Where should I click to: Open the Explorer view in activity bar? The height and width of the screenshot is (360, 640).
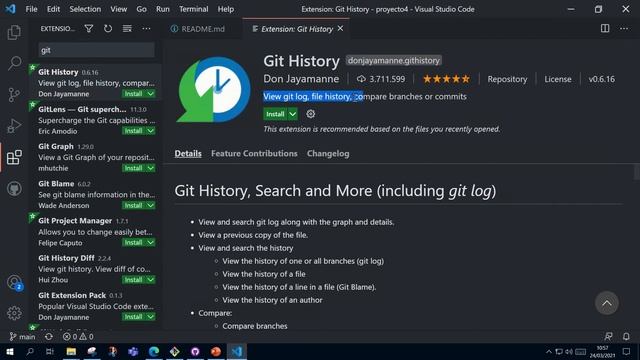[14, 32]
